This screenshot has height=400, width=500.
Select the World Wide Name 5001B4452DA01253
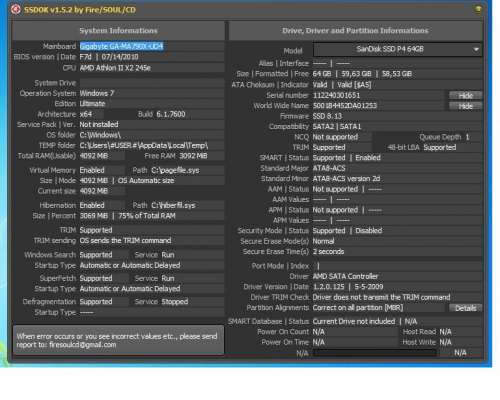345,106
